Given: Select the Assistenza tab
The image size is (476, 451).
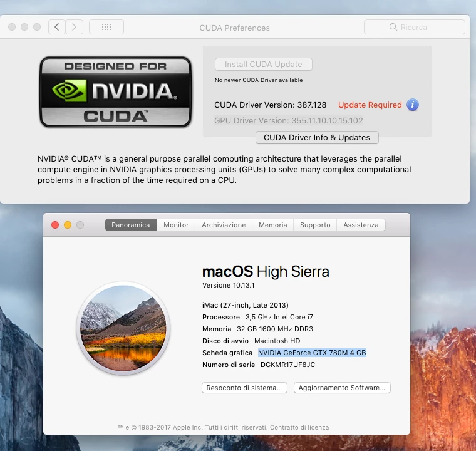Looking at the screenshot, I should (x=361, y=225).
